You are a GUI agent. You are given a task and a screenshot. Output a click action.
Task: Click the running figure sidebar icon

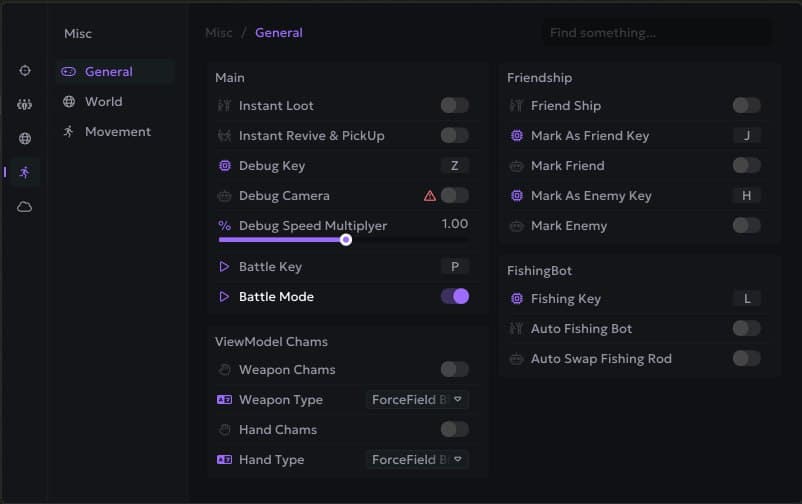[25, 172]
